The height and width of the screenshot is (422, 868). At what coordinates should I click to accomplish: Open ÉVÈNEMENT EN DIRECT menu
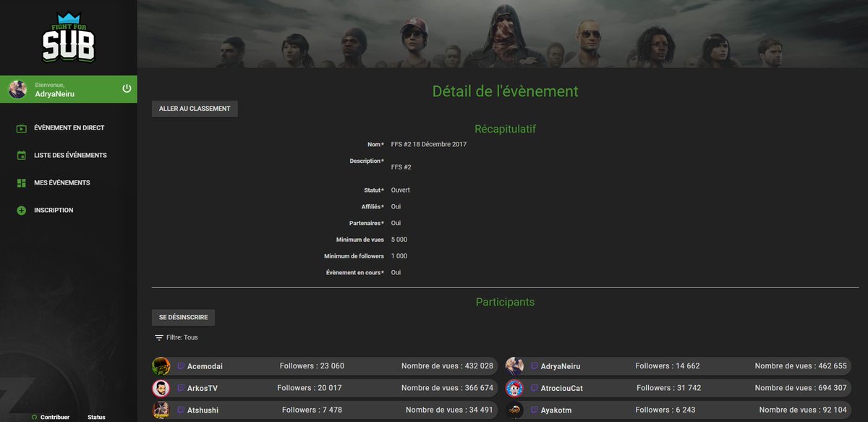tap(69, 128)
